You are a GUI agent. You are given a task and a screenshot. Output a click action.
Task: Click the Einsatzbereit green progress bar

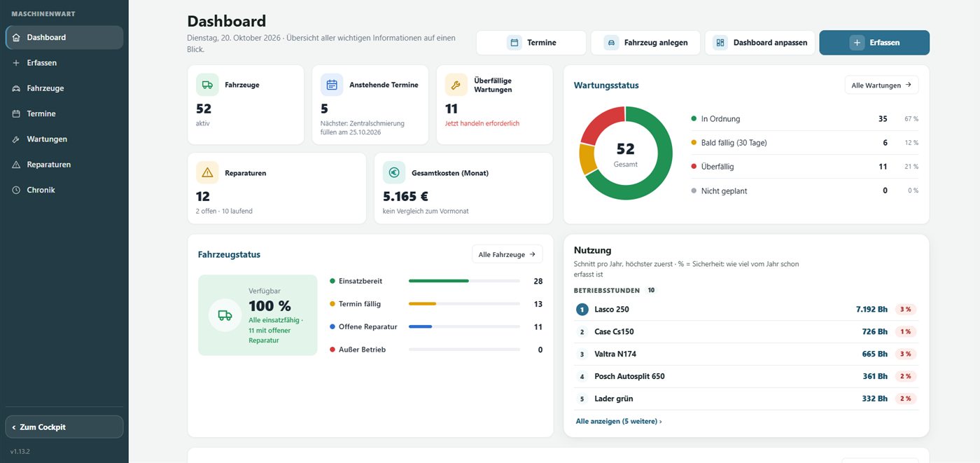(464, 281)
